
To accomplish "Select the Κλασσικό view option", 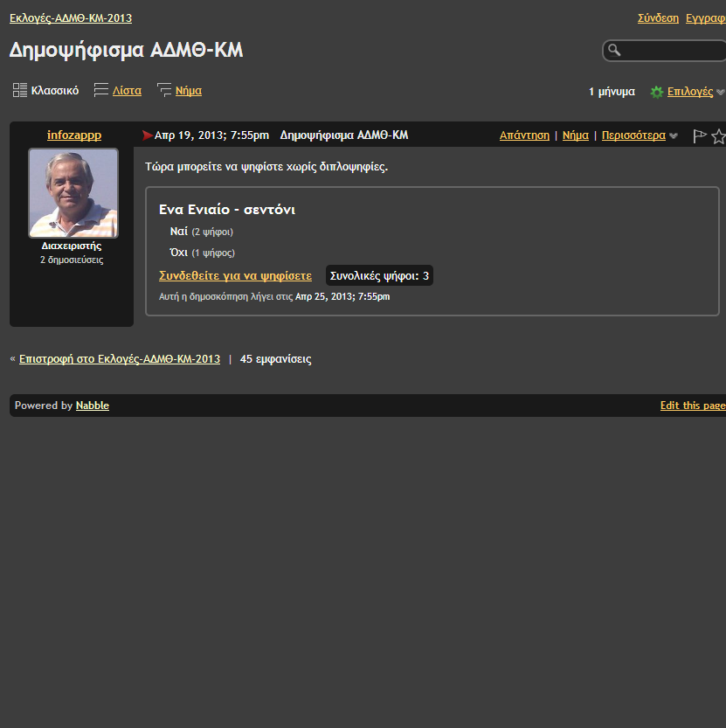I will pos(55,90).
